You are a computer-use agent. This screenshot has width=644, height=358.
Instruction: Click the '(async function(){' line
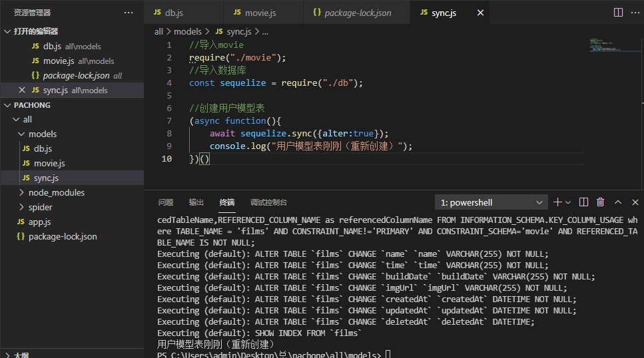pos(235,121)
